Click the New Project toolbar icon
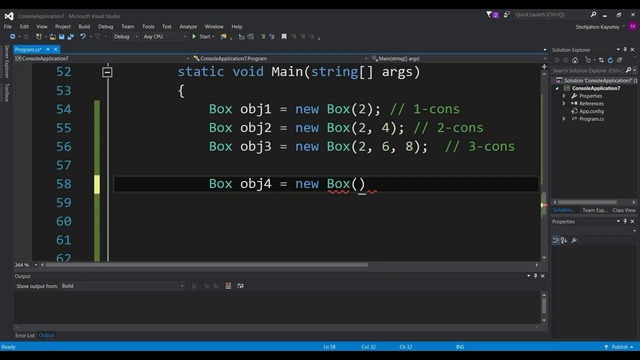 39,37
